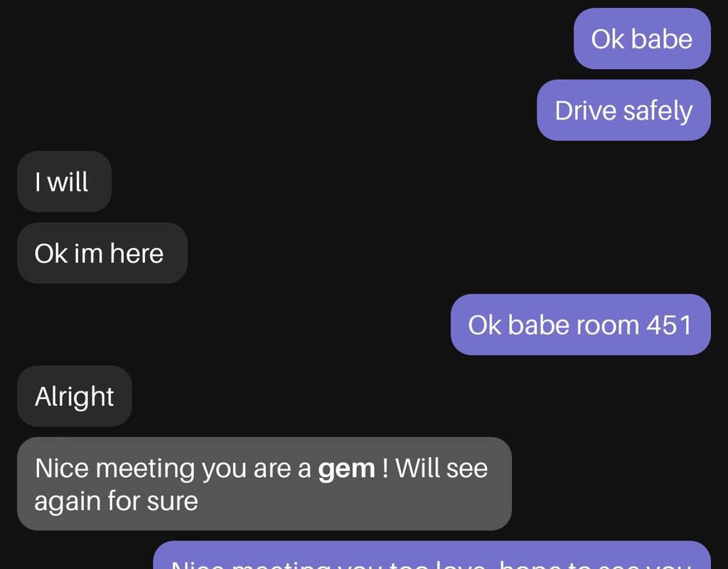Screen dimensions: 728x569
Task: Tap the partially visible purple message at bottom
Action: tap(432, 555)
